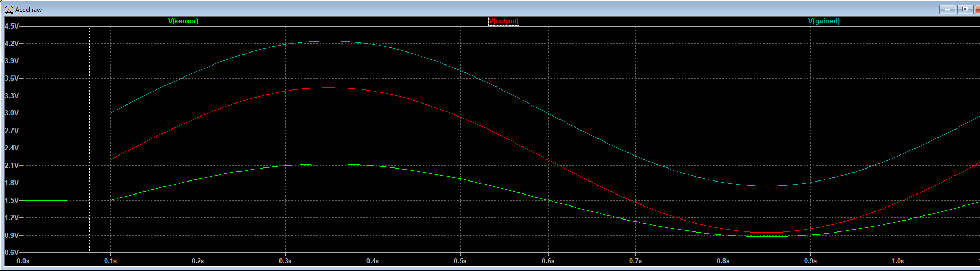Click the 1.0s label on time axis
Screen dimensions: 980x271
point(898,261)
